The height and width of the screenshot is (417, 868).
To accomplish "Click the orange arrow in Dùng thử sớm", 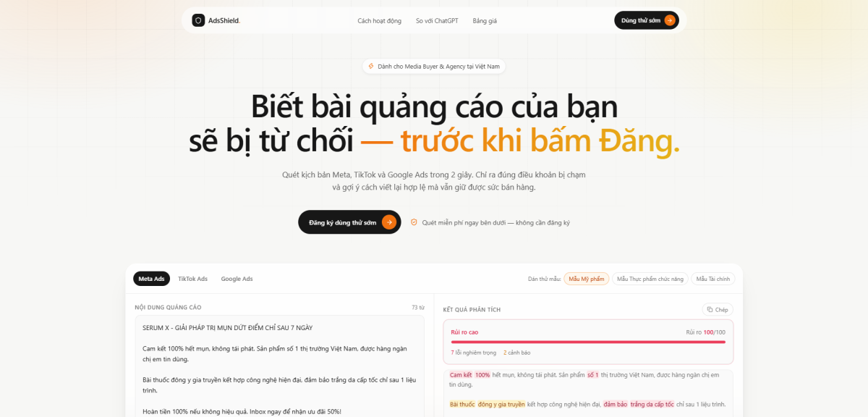I will (x=670, y=20).
